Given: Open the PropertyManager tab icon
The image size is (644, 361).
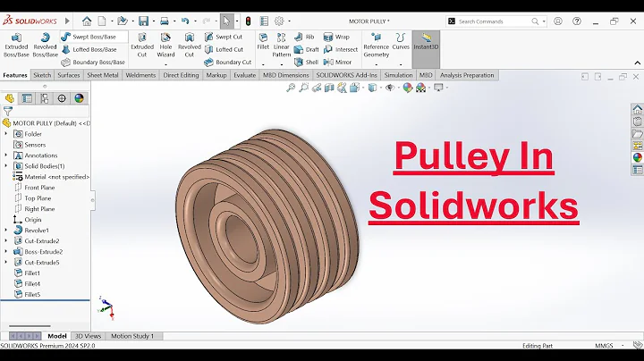Looking at the screenshot, I should coord(27,98).
